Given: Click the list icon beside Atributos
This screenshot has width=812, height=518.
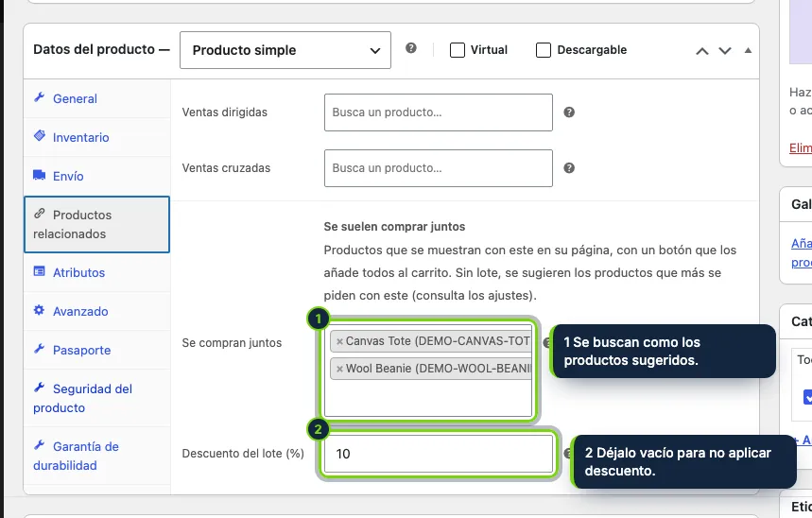Looking at the screenshot, I should [x=40, y=271].
